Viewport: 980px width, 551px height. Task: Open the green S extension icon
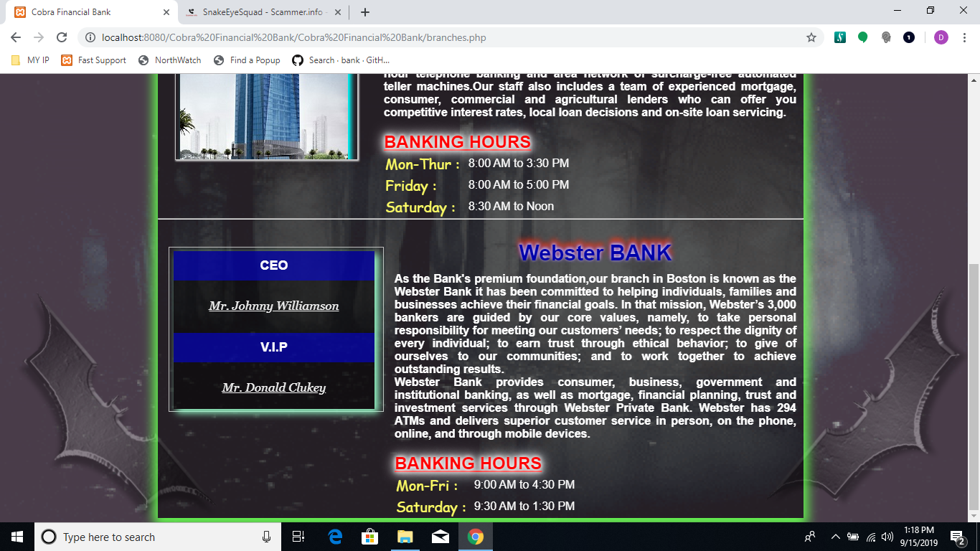coord(840,37)
